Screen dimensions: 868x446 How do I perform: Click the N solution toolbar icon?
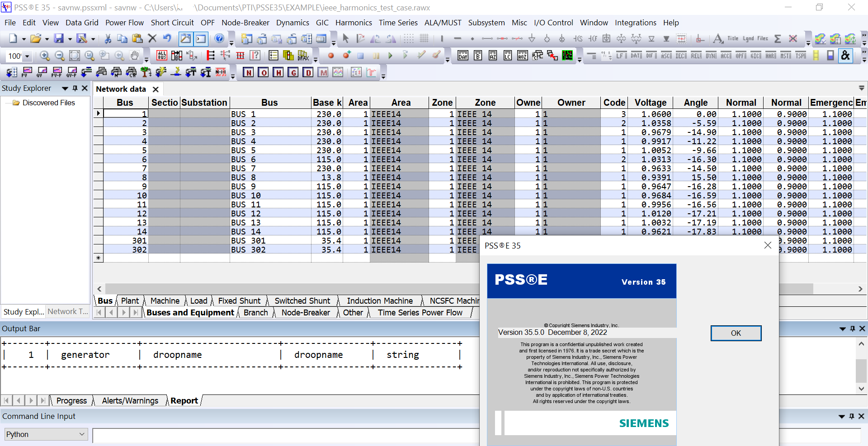[248, 72]
